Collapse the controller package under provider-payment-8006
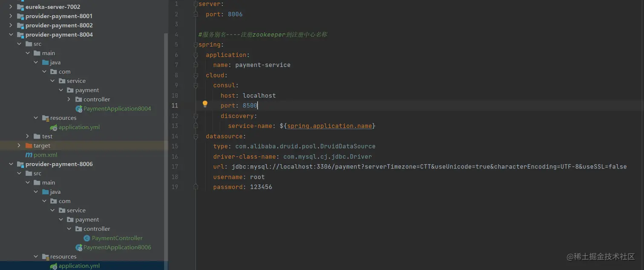 (69, 229)
